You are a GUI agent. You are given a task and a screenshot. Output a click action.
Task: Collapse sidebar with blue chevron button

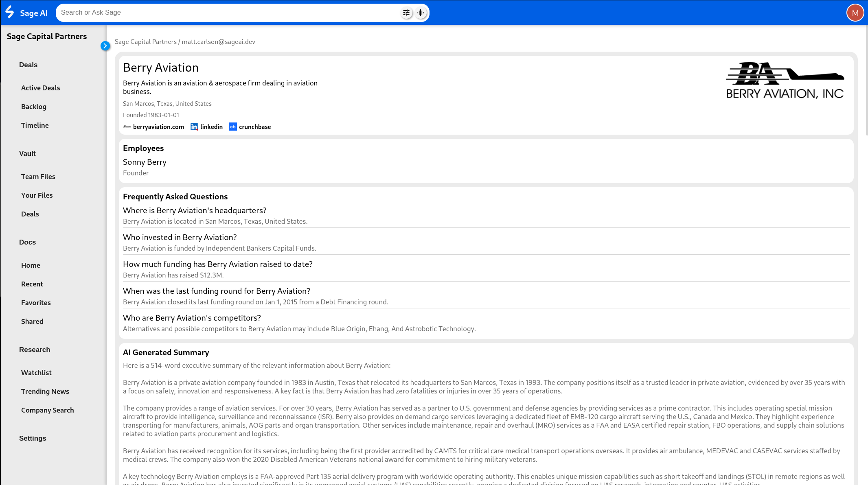tap(105, 46)
